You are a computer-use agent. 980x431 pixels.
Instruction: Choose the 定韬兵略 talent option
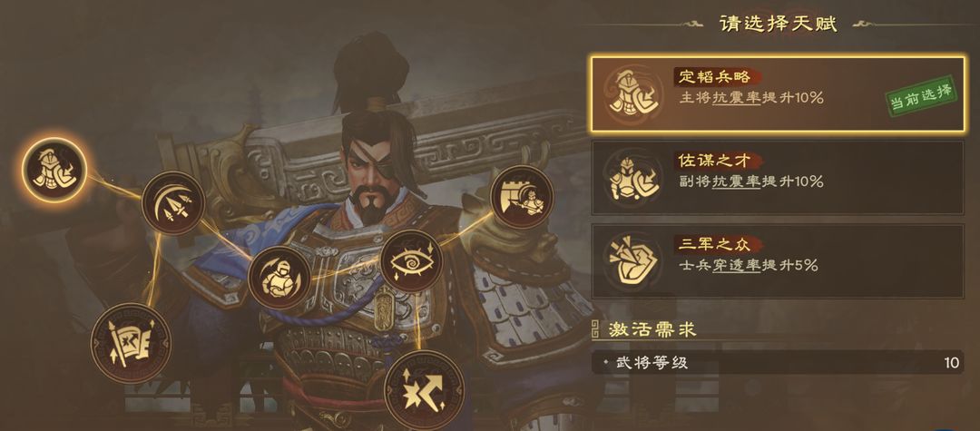click(779, 94)
